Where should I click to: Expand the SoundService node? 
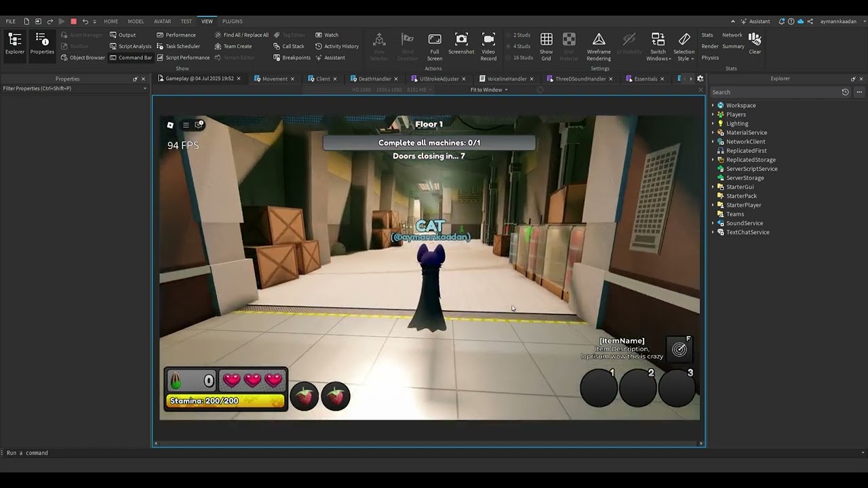[x=713, y=223]
